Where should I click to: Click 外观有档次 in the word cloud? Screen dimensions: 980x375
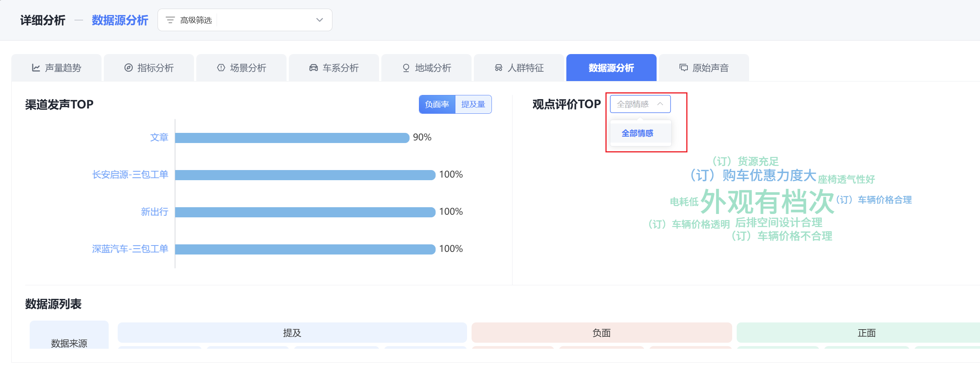coord(766,202)
